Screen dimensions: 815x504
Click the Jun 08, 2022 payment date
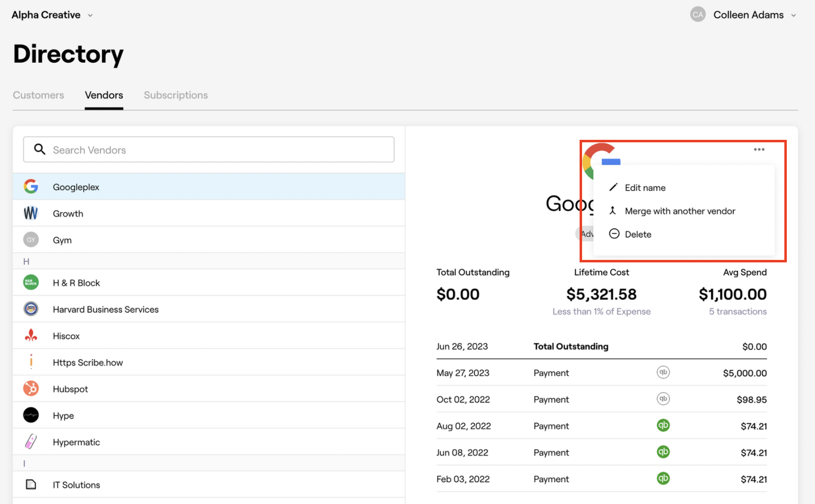(462, 453)
